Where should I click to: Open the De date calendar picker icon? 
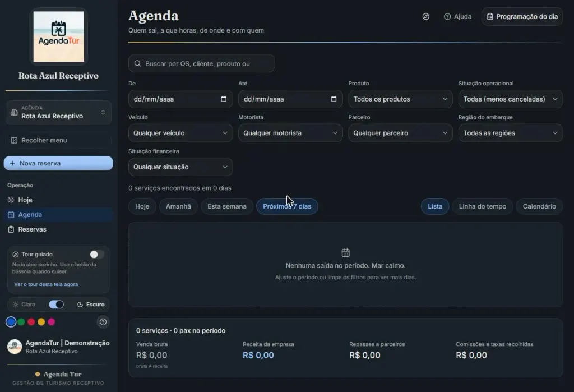224,99
